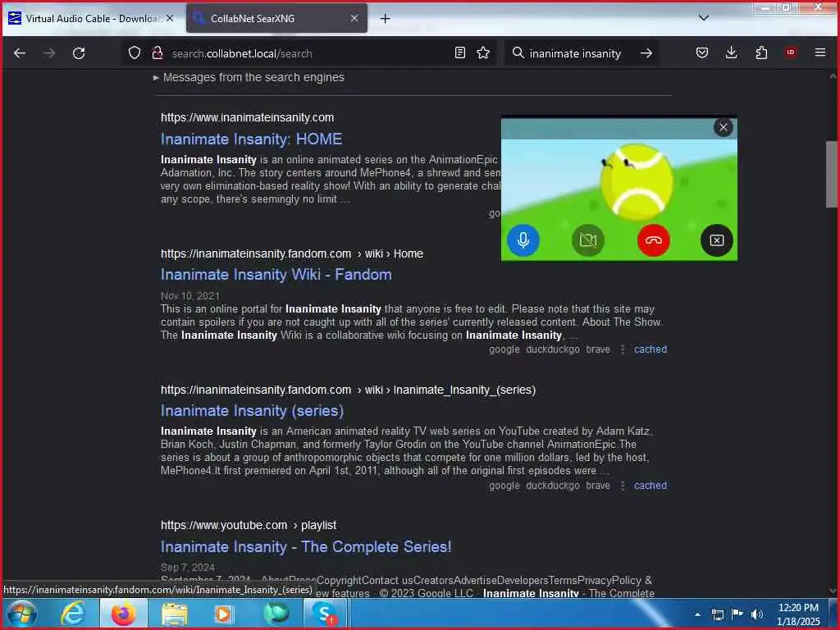840x630 pixels.
Task: Click the uBlock Origin toolbar icon
Action: pyautogui.click(x=791, y=52)
